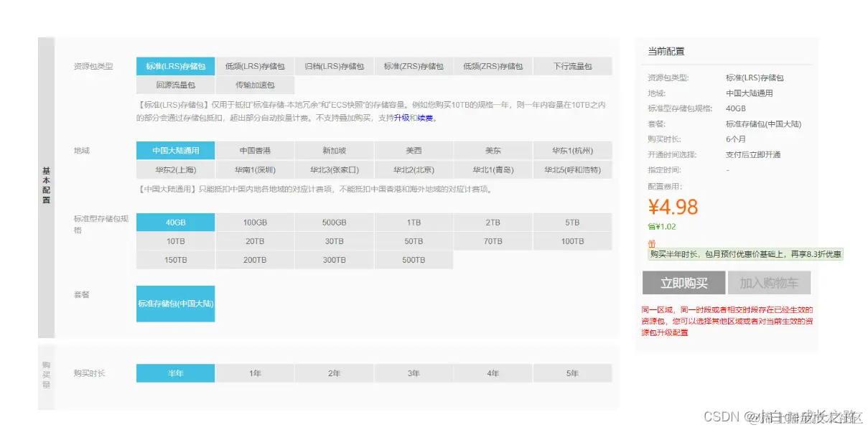Choose the 低频(ZRS)存储包 option

pyautogui.click(x=493, y=66)
